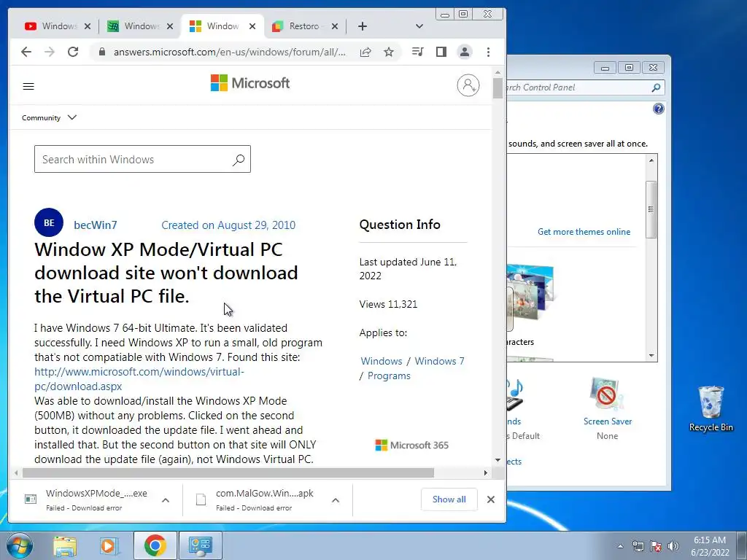This screenshot has width=747, height=560.
Task: Click the sign-in account icon on Microsoft page
Action: tap(468, 85)
